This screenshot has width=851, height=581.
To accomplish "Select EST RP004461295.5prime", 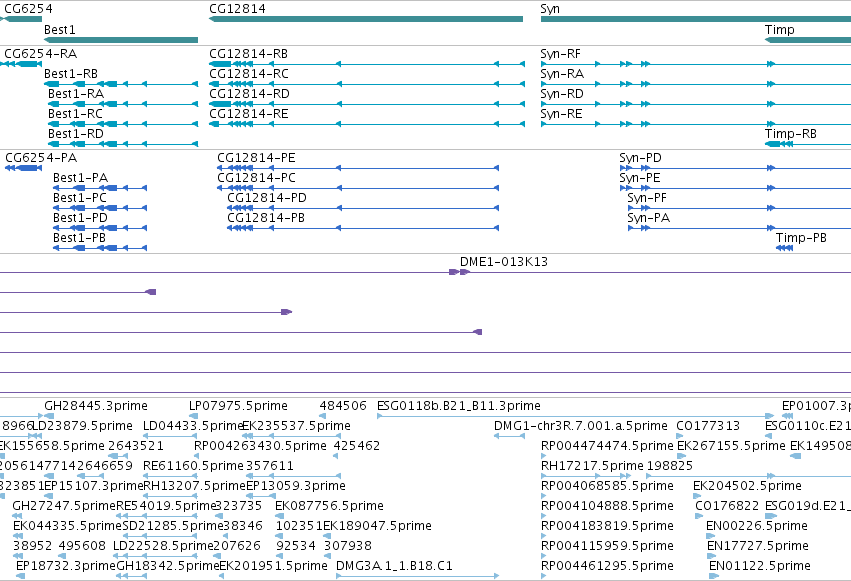I will click(607, 566).
